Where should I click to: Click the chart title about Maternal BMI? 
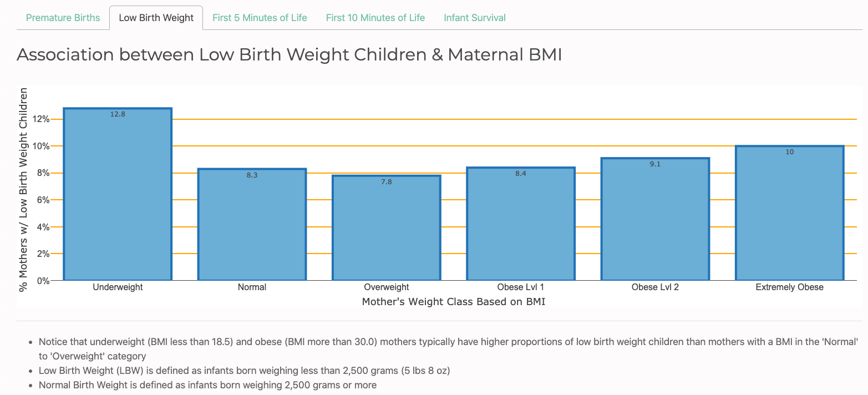click(x=290, y=54)
